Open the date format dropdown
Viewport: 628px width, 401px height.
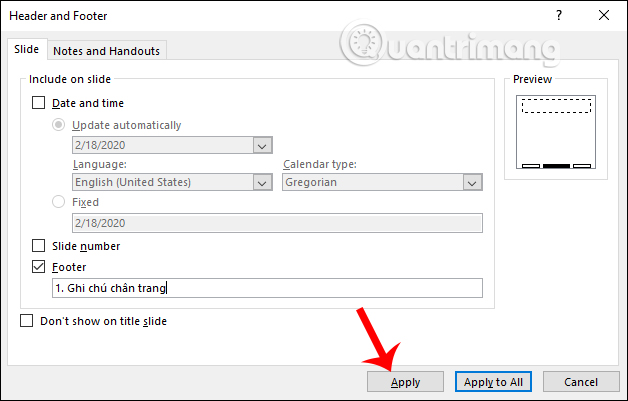263,145
